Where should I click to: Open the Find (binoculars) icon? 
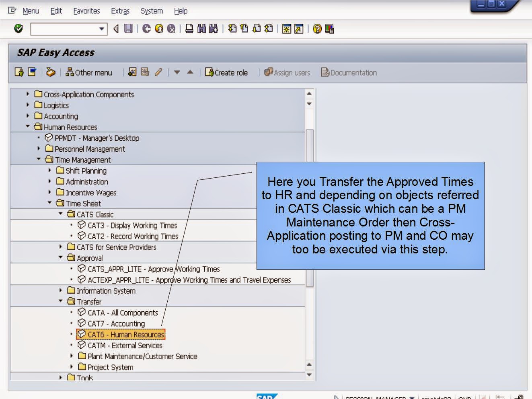(x=202, y=28)
